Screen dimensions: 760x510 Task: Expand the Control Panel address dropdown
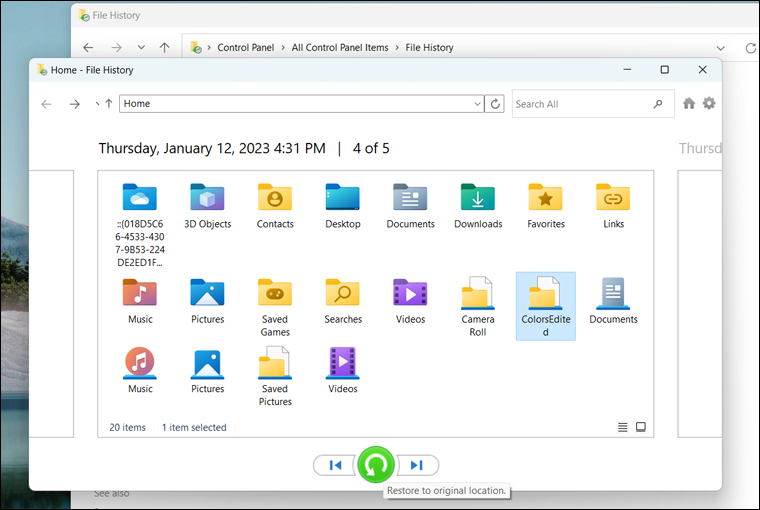(721, 47)
